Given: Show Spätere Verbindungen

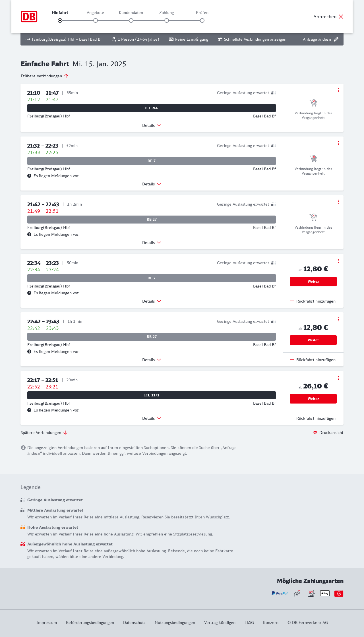Looking at the screenshot, I should (44, 433).
